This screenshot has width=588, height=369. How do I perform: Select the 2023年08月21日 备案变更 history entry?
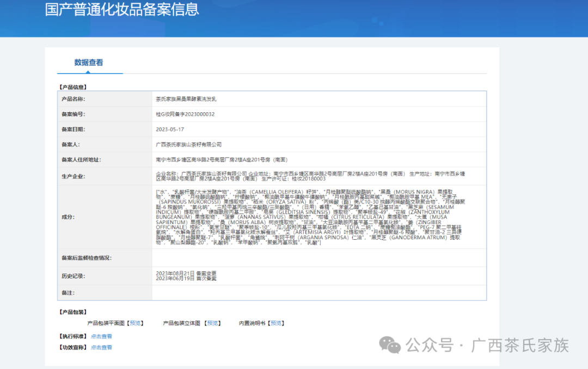point(186,273)
